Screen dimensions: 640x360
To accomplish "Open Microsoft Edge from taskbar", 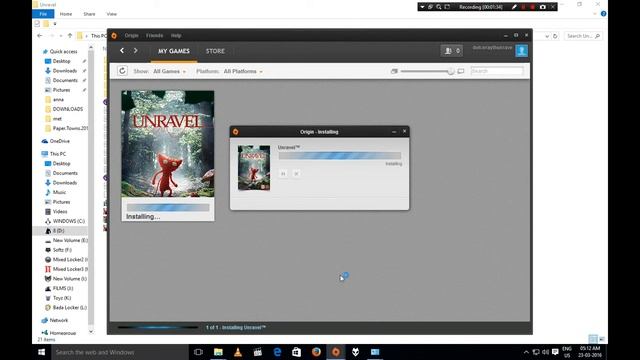I will (x=277, y=352).
